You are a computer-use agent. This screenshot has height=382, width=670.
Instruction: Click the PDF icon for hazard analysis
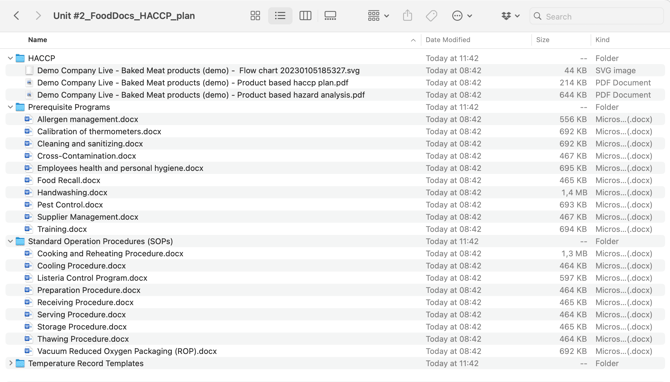pyautogui.click(x=29, y=95)
